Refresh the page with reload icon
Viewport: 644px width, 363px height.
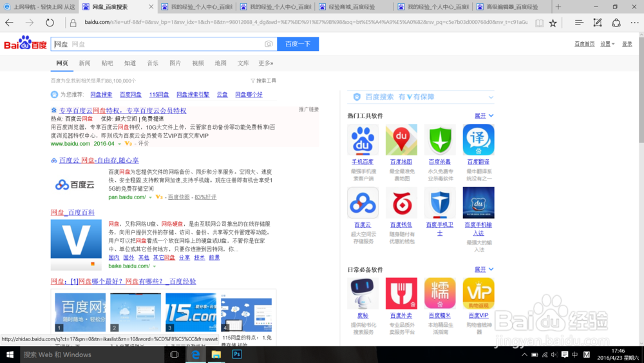50,23
